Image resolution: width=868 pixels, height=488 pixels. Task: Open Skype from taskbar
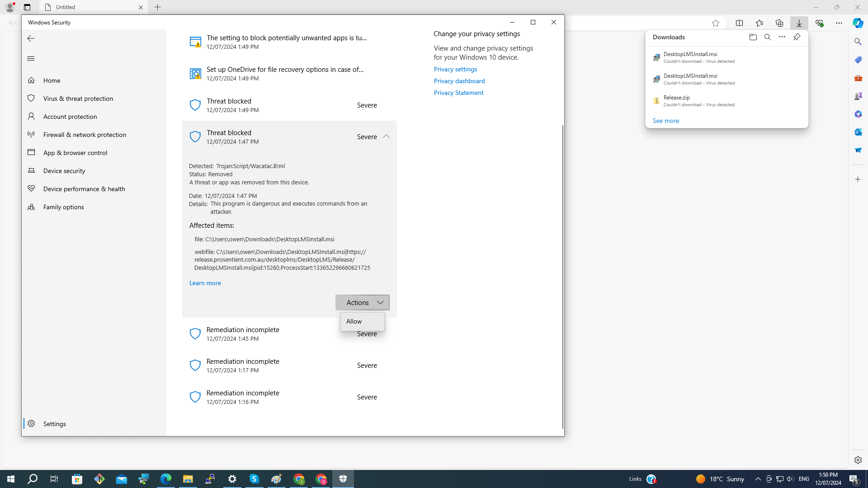tap(255, 479)
